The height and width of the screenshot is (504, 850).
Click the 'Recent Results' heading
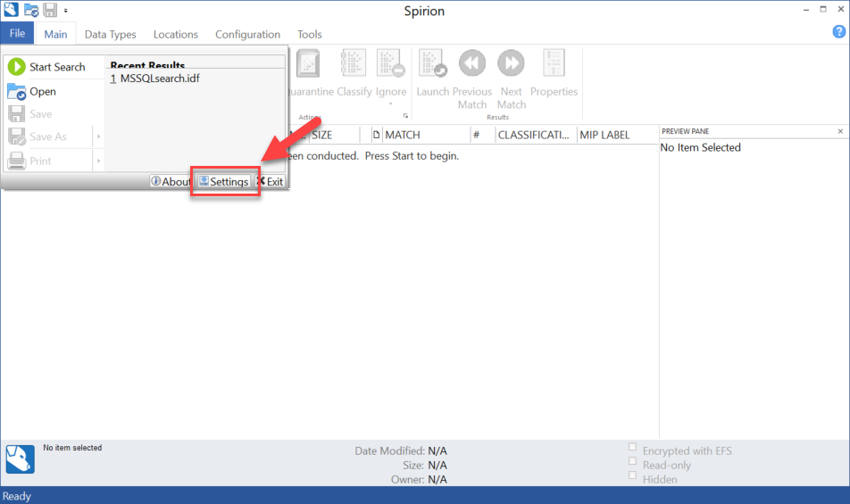coord(147,65)
